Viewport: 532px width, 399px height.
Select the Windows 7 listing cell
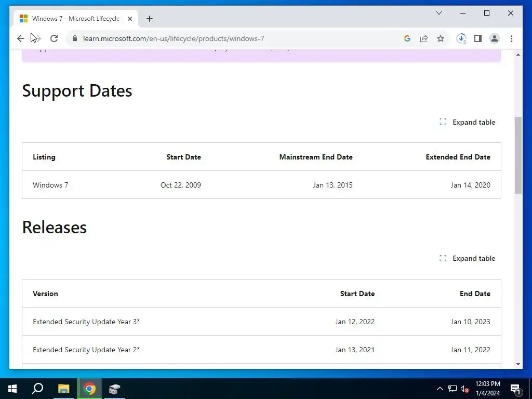50,185
